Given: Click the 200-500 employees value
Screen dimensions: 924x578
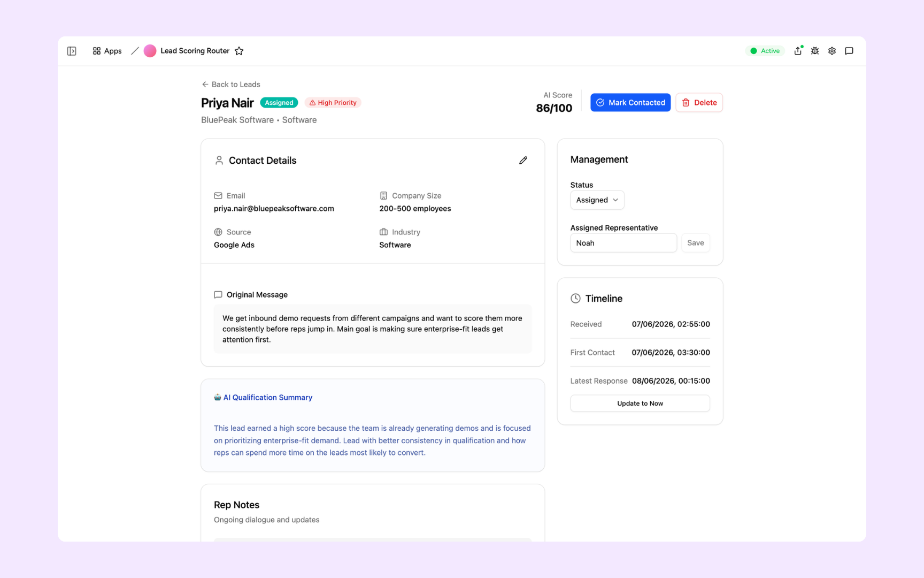Looking at the screenshot, I should (415, 209).
